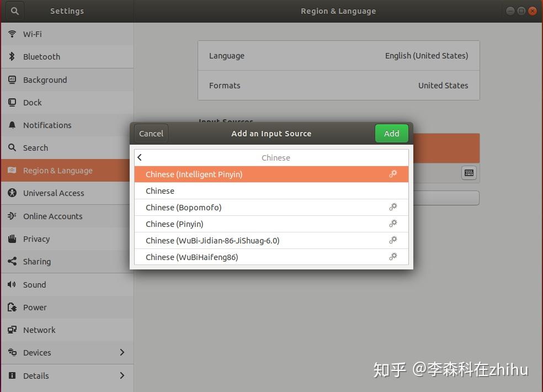Select Chinese (Bopomofo) input source
The width and height of the screenshot is (543, 392).
coord(271,207)
